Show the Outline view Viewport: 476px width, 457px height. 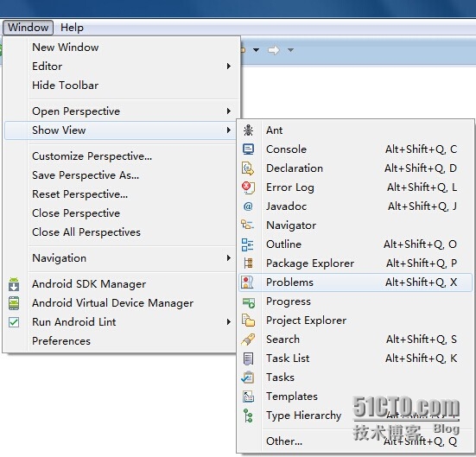pyautogui.click(x=355, y=244)
